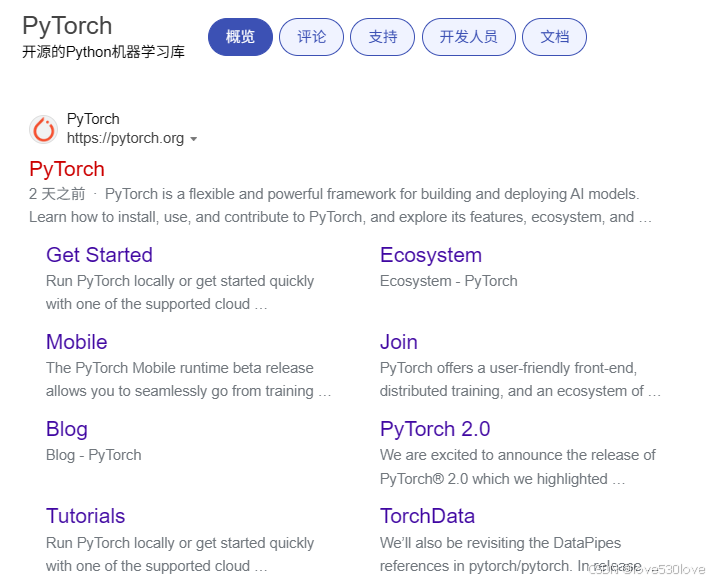Screen dimensions: 717x582
Task: Select the 概览 tab
Action: (x=240, y=37)
